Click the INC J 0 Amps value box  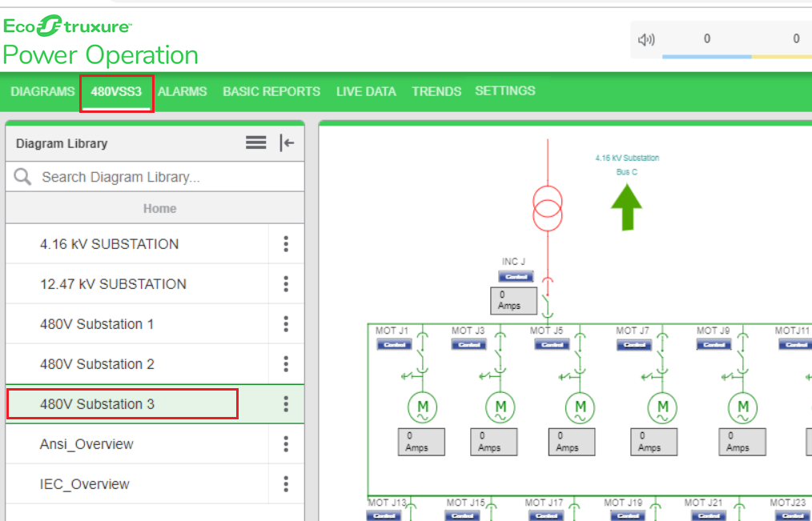[514, 301]
